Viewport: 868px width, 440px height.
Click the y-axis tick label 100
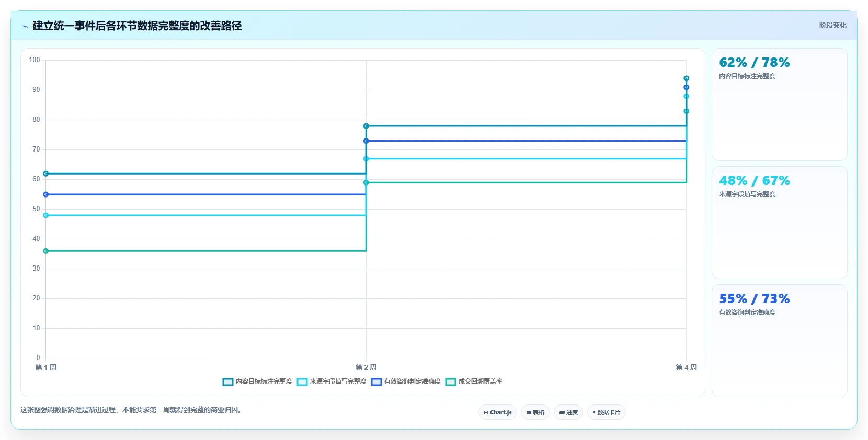tap(35, 60)
